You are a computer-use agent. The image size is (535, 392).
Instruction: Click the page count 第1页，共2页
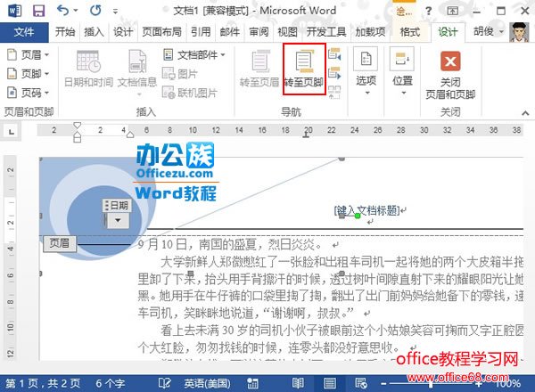pyautogui.click(x=43, y=383)
